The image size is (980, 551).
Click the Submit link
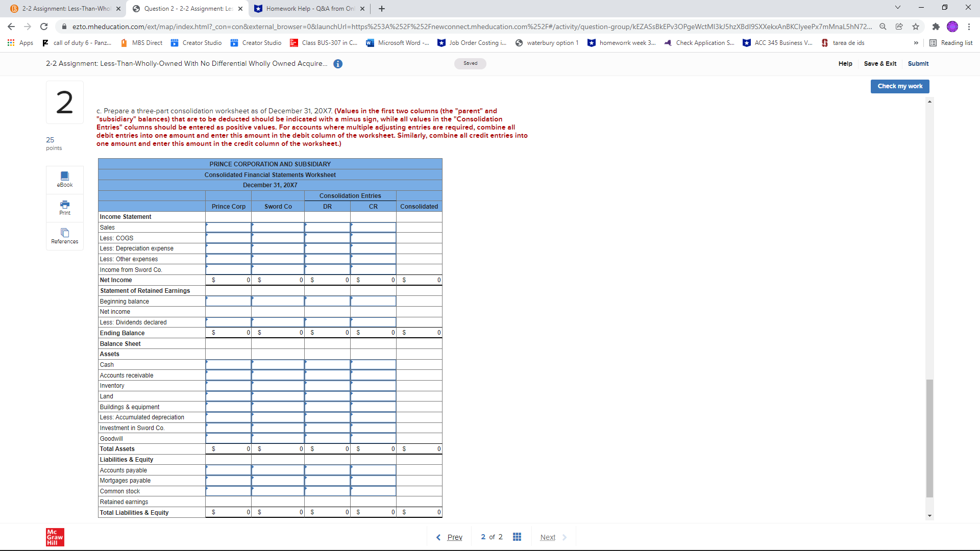pyautogui.click(x=918, y=64)
